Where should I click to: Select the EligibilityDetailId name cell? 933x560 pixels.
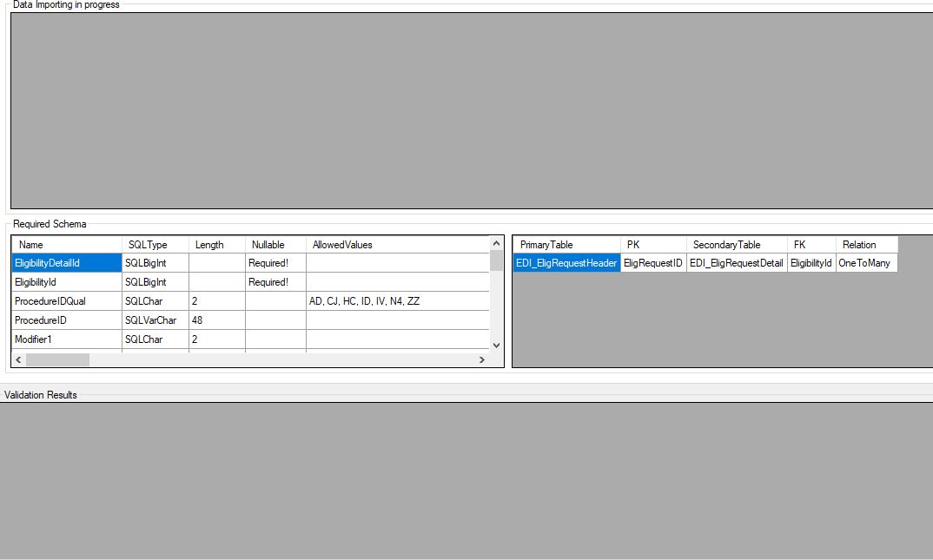click(67, 263)
